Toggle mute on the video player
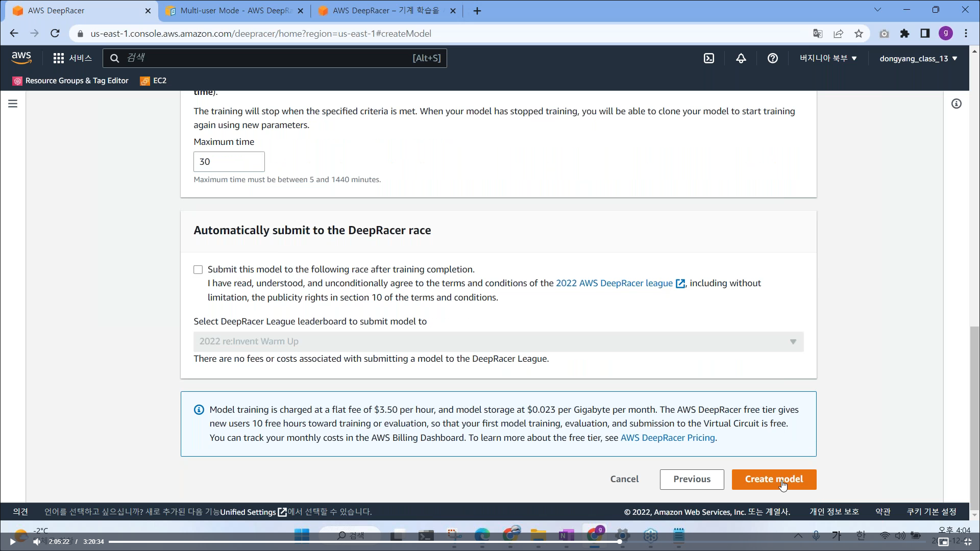The width and height of the screenshot is (980, 551). point(36,542)
